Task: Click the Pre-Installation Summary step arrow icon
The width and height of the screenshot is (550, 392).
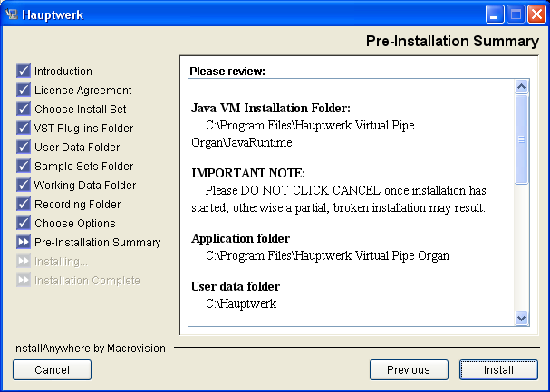Action: click(x=24, y=242)
